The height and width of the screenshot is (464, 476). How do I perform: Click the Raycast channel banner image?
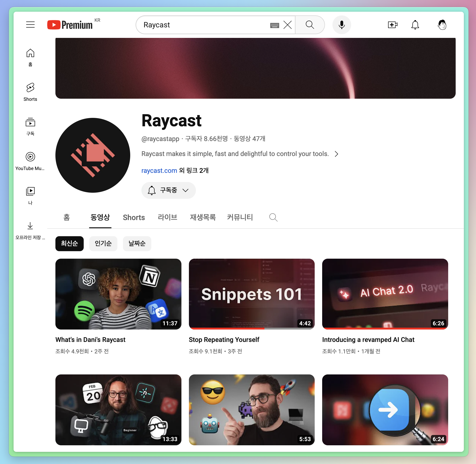point(256,68)
